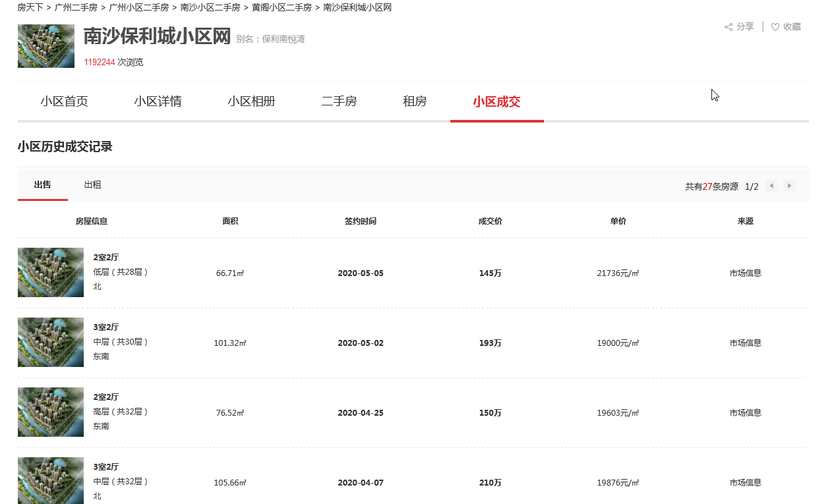Switch to the 租房 tab
The width and height of the screenshot is (836, 504).
(x=415, y=101)
